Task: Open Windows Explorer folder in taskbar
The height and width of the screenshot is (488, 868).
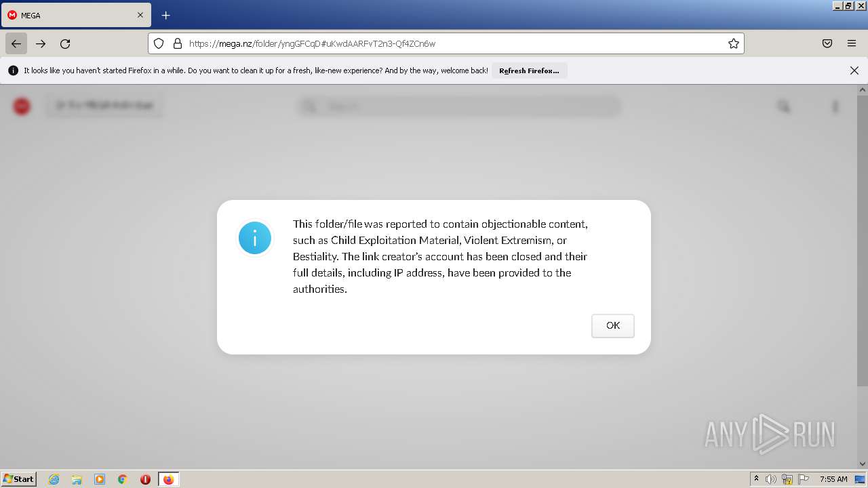Action: 77,479
